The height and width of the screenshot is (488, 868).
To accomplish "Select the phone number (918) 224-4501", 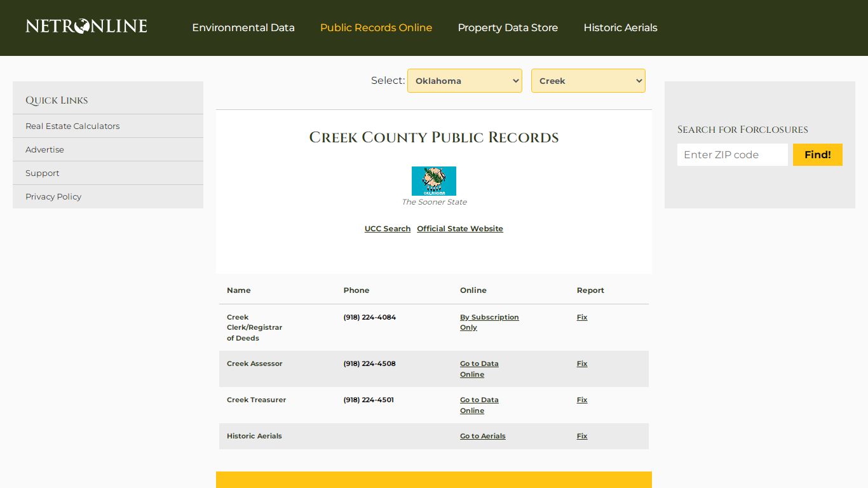I will pos(369,400).
